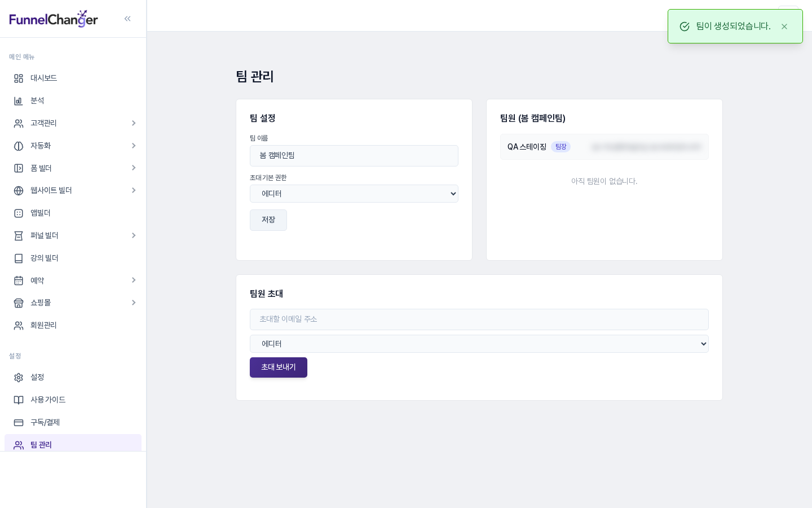Dismiss the 팀이 생성되었습니다 notification
This screenshot has width=812, height=508.
[x=784, y=27]
